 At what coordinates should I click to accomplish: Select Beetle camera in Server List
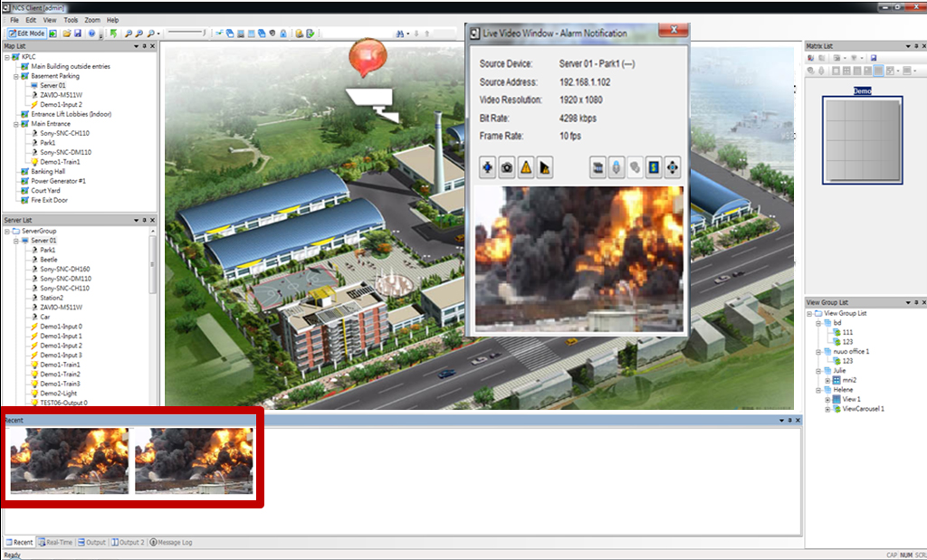click(49, 260)
